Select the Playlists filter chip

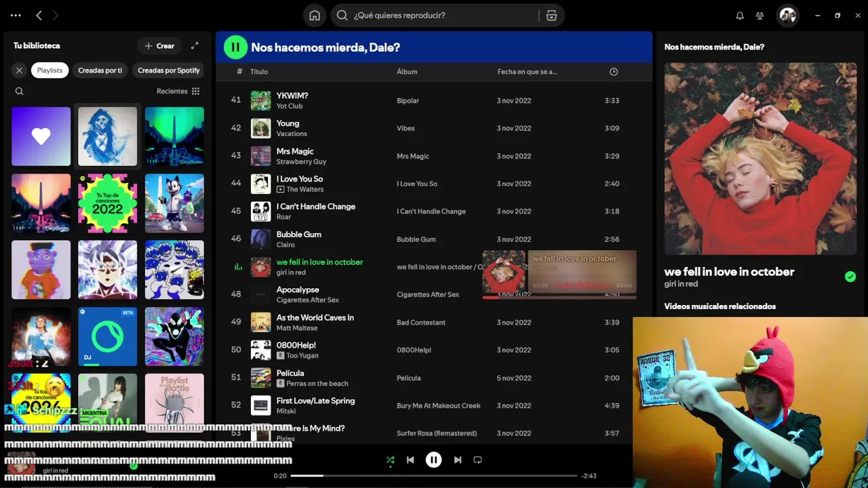50,70
